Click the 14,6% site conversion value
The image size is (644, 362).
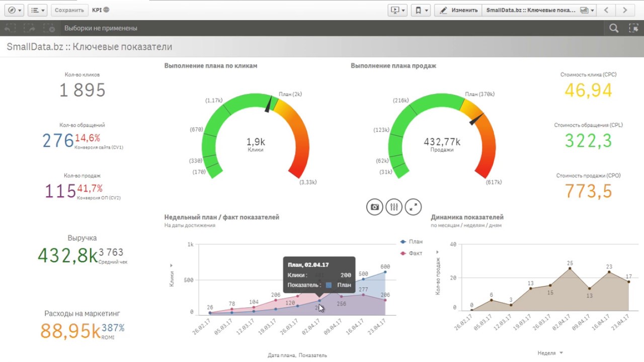tap(88, 138)
